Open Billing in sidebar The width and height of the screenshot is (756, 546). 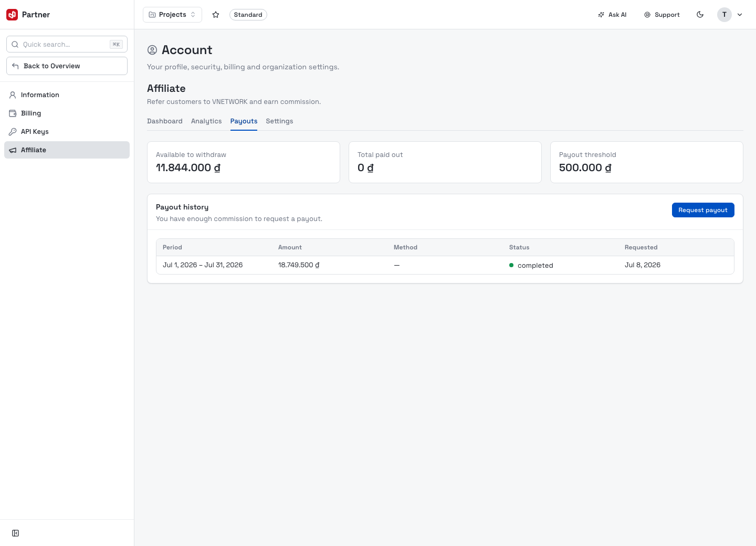tap(67, 113)
